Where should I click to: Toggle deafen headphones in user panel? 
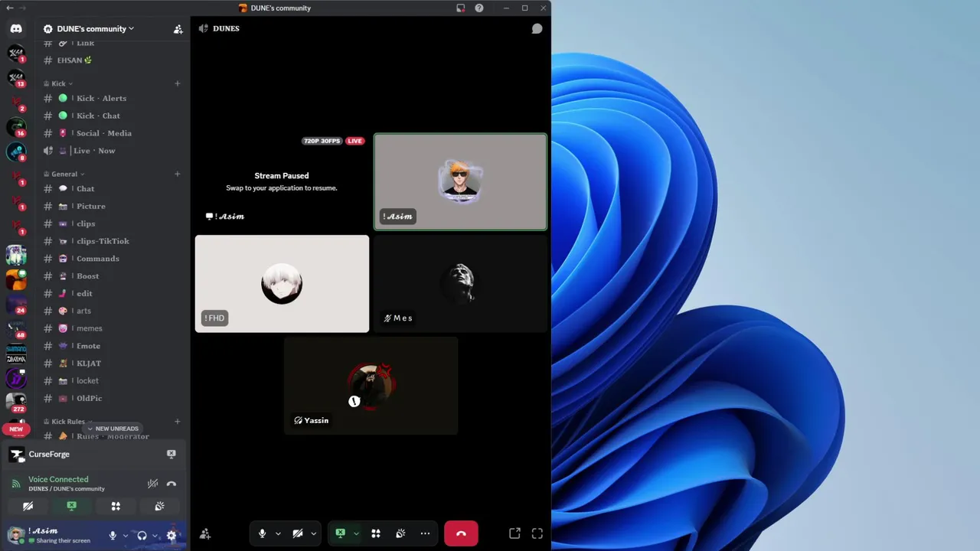(x=142, y=536)
